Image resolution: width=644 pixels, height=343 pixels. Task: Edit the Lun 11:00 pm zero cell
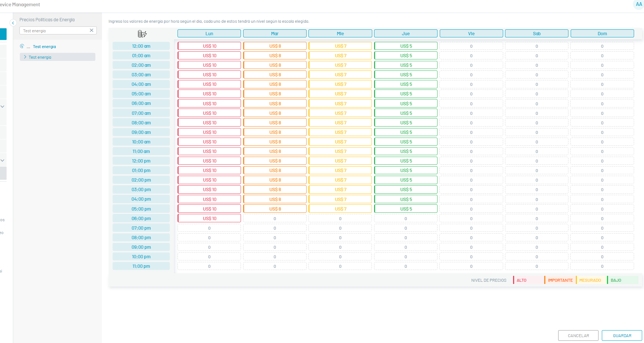209,266
